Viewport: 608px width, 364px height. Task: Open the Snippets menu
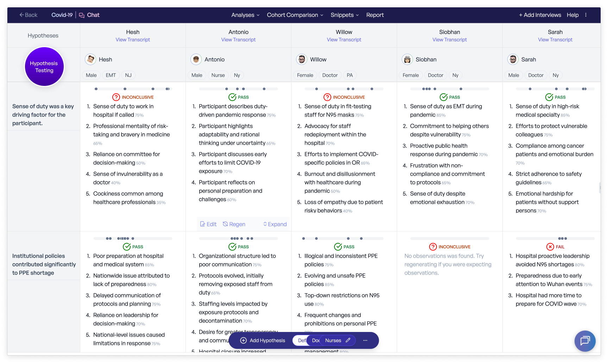pos(344,15)
